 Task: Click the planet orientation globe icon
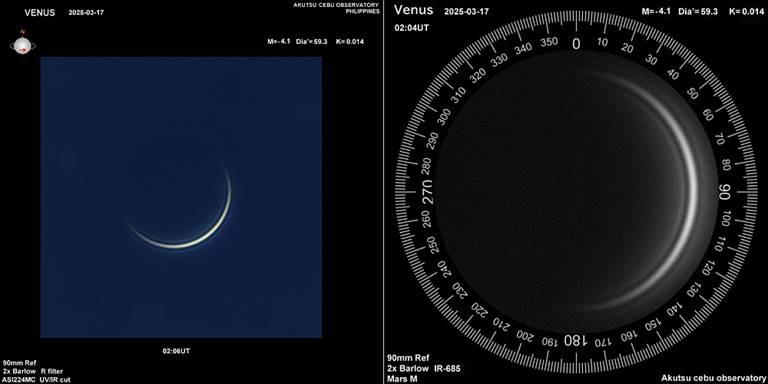pos(23,45)
